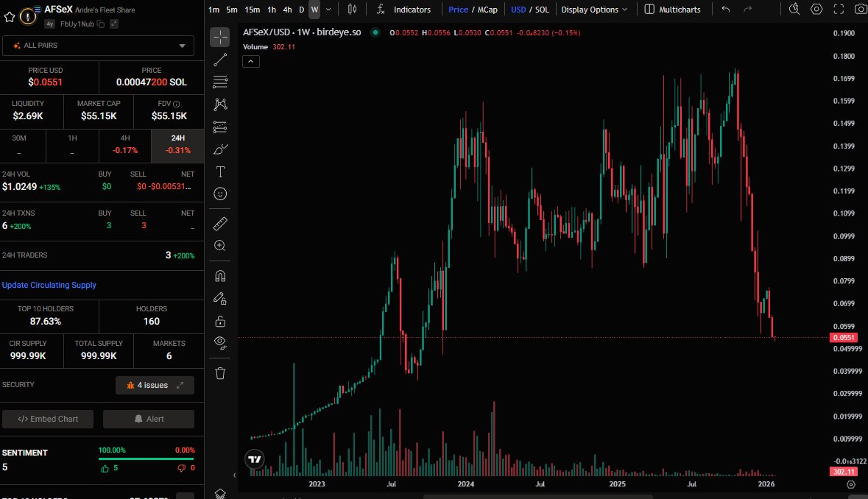Screen dimensions: 868x499
Task: Open the forecasting and measurement tools
Action: click(x=220, y=127)
